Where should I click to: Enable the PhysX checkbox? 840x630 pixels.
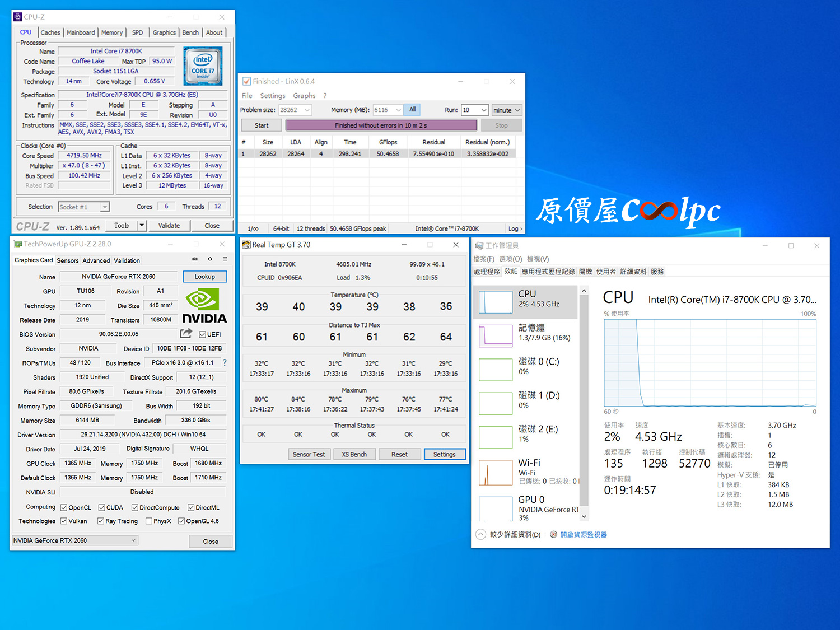[149, 521]
